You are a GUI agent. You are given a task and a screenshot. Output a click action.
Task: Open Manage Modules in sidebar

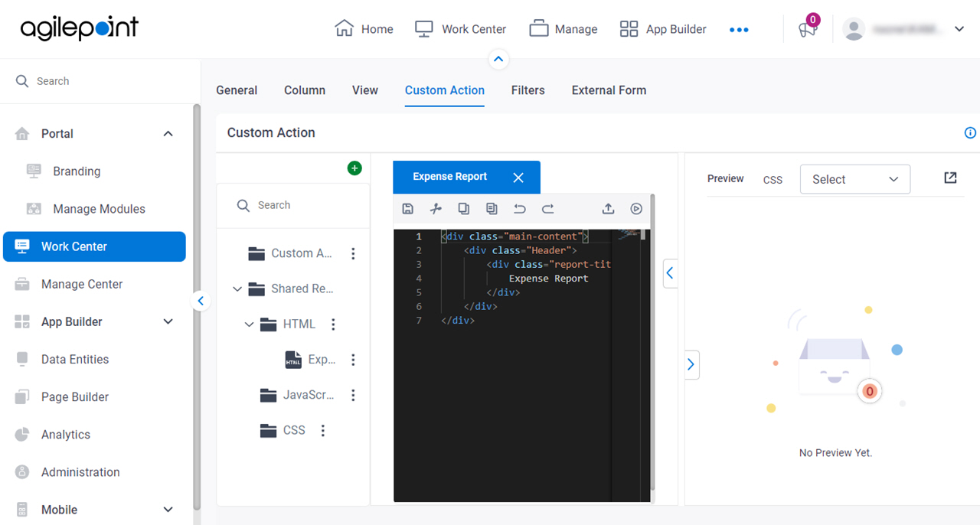point(99,209)
